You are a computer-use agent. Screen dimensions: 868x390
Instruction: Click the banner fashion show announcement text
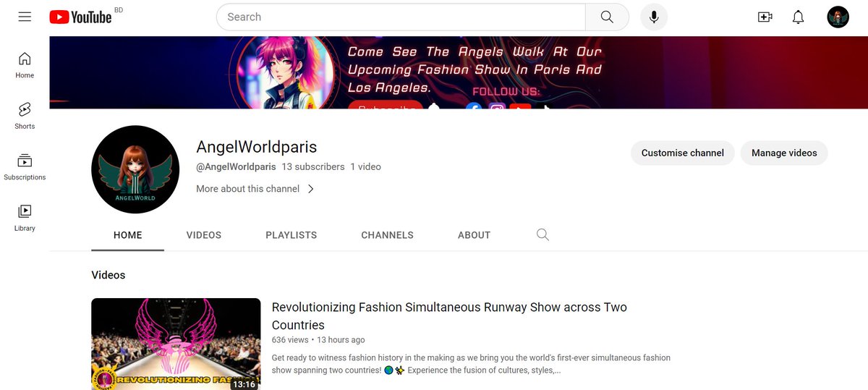(x=475, y=69)
